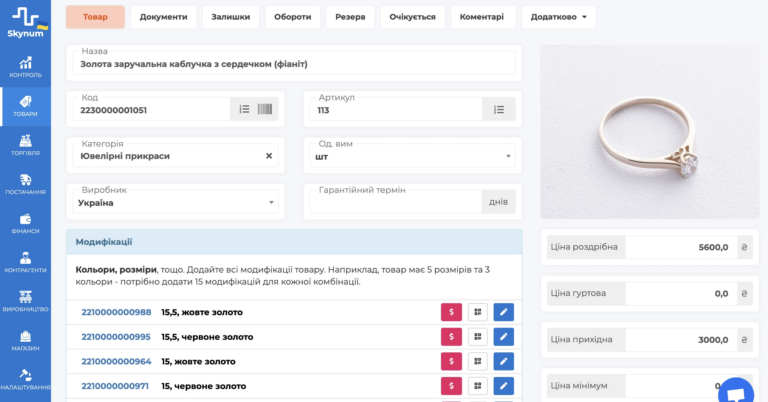
Task: Switch to the Документи tab
Action: point(163,17)
